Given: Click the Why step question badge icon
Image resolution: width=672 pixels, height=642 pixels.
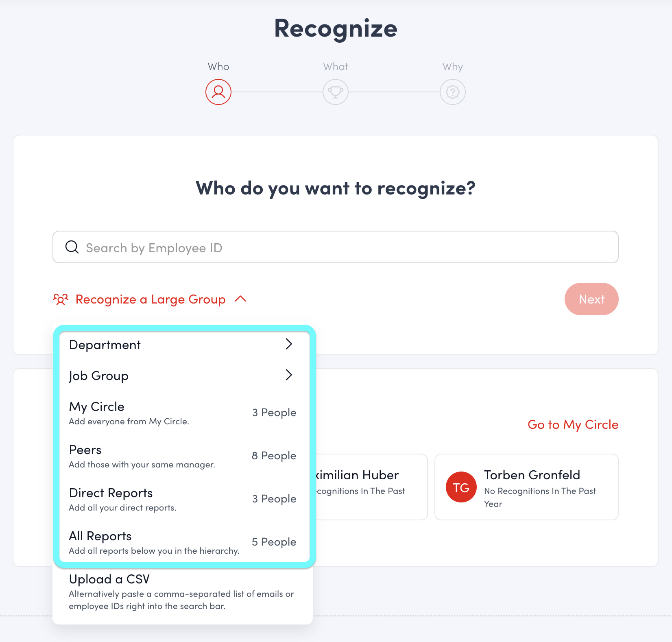Looking at the screenshot, I should pyautogui.click(x=453, y=92).
